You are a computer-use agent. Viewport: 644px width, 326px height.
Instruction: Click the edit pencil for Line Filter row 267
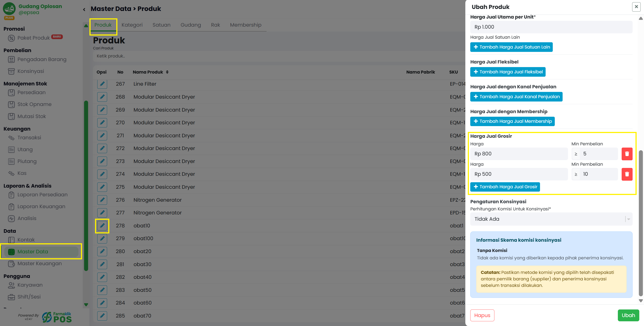102,84
